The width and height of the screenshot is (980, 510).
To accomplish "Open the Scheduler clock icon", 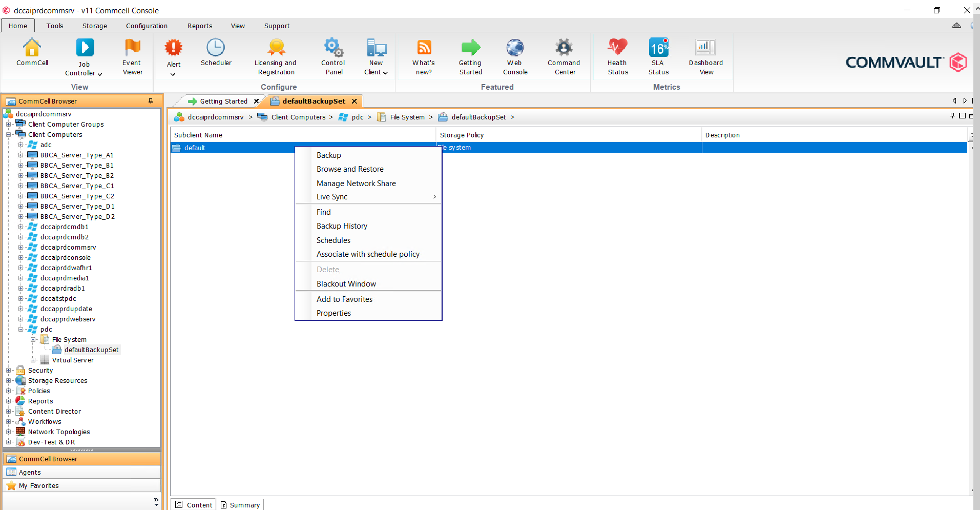I will coord(216,48).
